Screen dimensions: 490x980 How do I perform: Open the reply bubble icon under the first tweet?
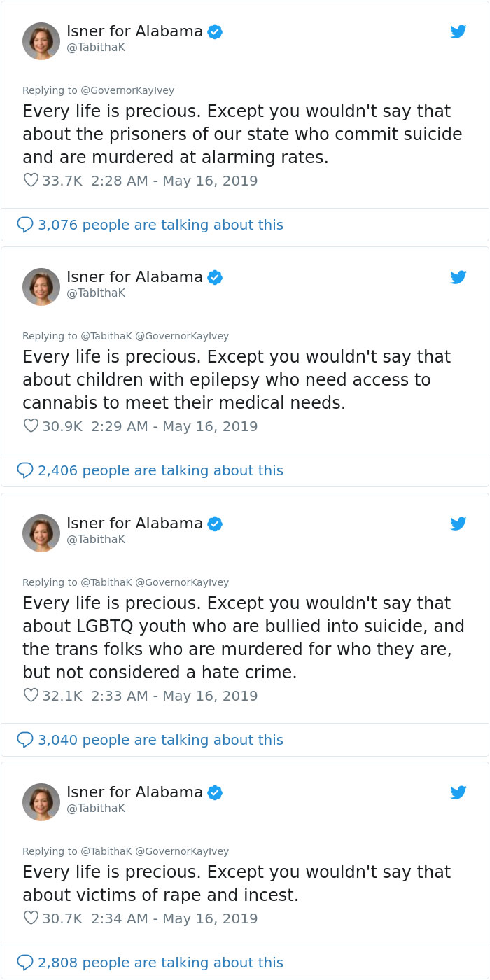click(x=25, y=224)
